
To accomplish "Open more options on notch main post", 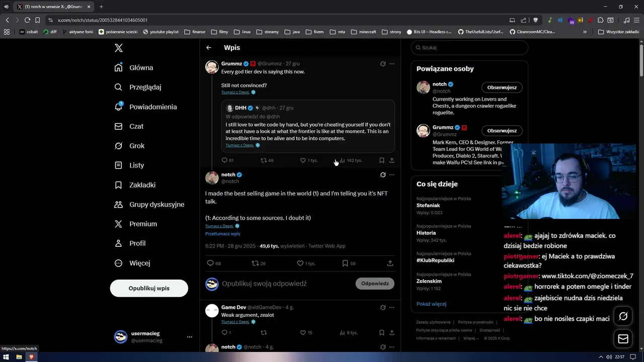I will (392, 175).
